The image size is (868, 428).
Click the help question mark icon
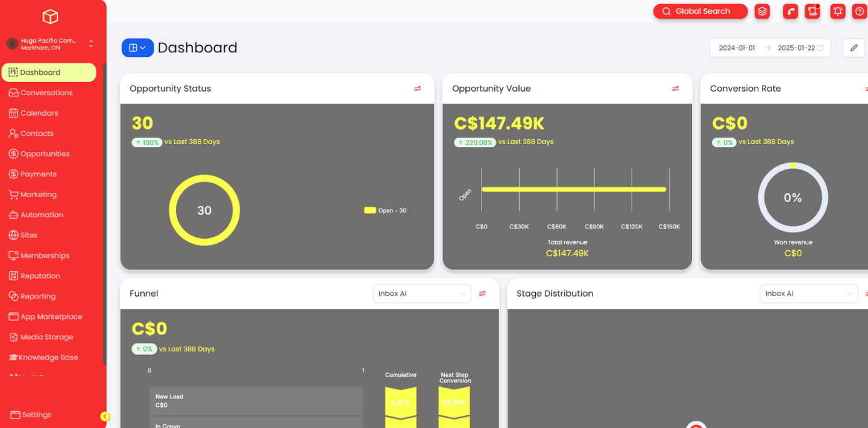point(860,11)
